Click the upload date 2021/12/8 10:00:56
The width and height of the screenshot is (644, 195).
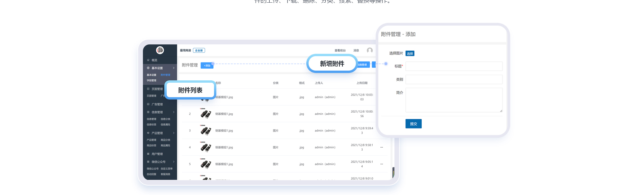(362, 114)
